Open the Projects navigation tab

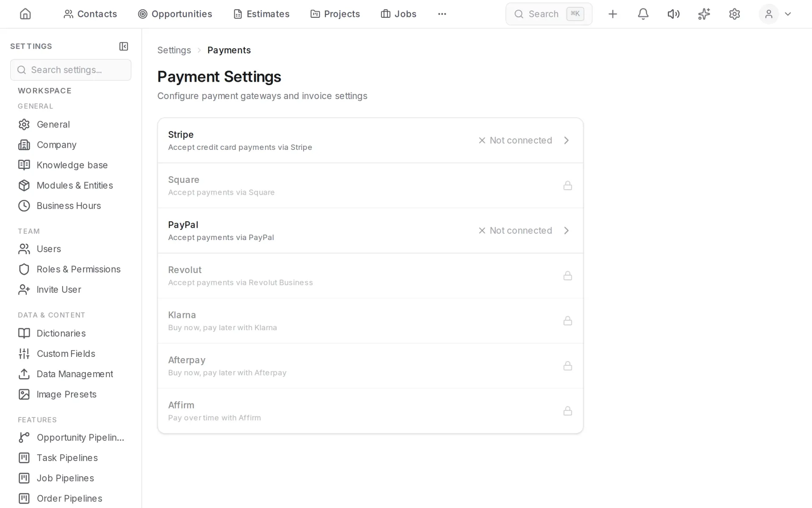pos(335,14)
